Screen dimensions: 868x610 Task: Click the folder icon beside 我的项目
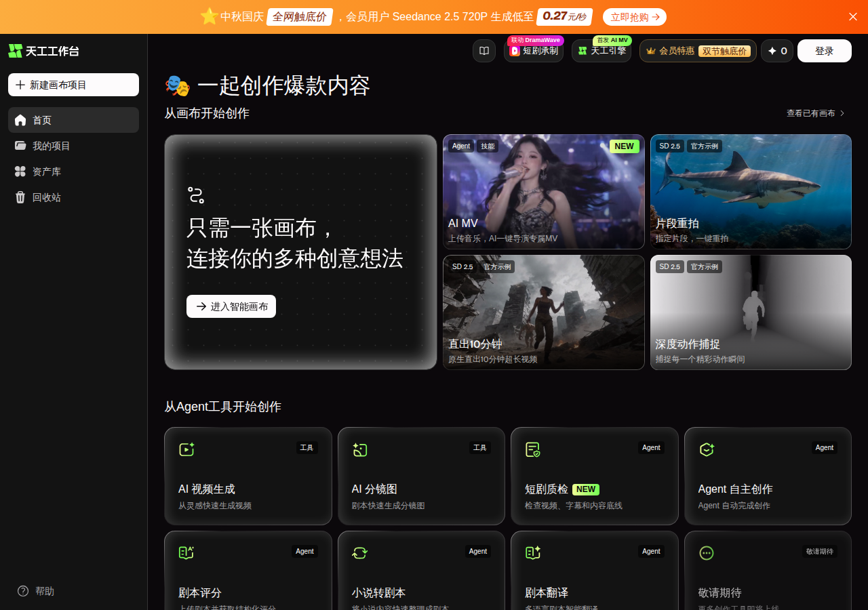coord(20,146)
